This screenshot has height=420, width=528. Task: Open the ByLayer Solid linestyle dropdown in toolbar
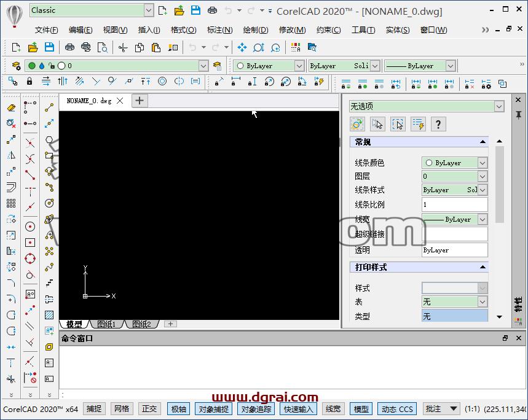point(375,66)
